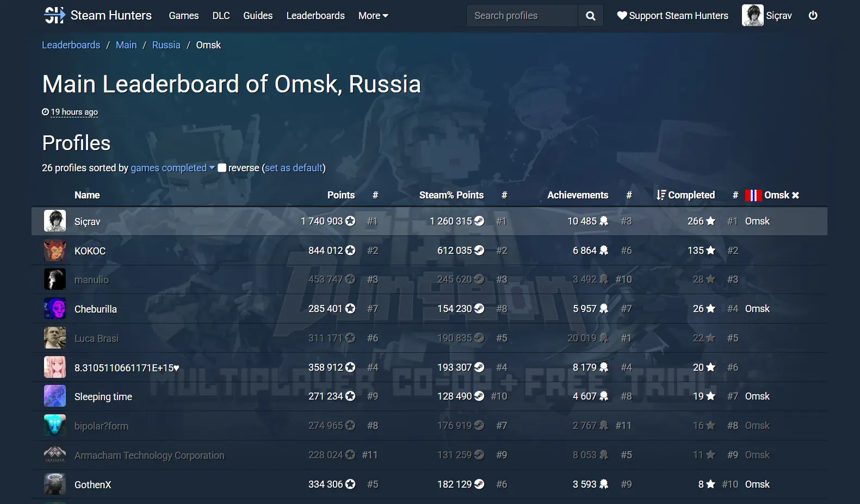Viewport: 860px width, 504px height.
Task: Open KOKOC's profile avatar
Action: (55, 251)
